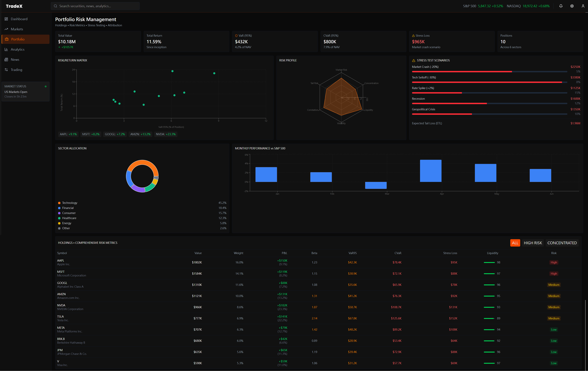
Task: Open the News sidebar icon
Action: tap(7, 59)
